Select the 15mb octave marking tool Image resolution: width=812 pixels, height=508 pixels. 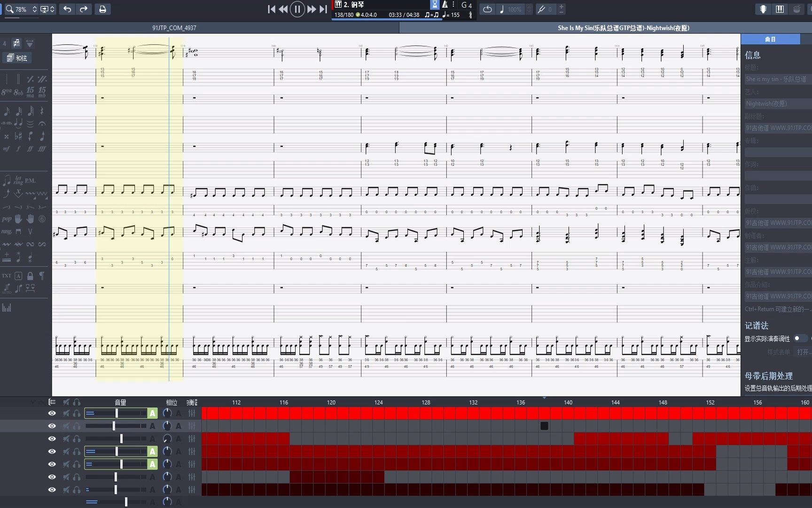(x=42, y=92)
